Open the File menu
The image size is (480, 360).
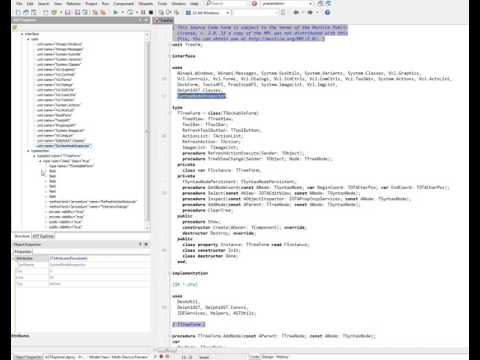click(x=19, y=4)
